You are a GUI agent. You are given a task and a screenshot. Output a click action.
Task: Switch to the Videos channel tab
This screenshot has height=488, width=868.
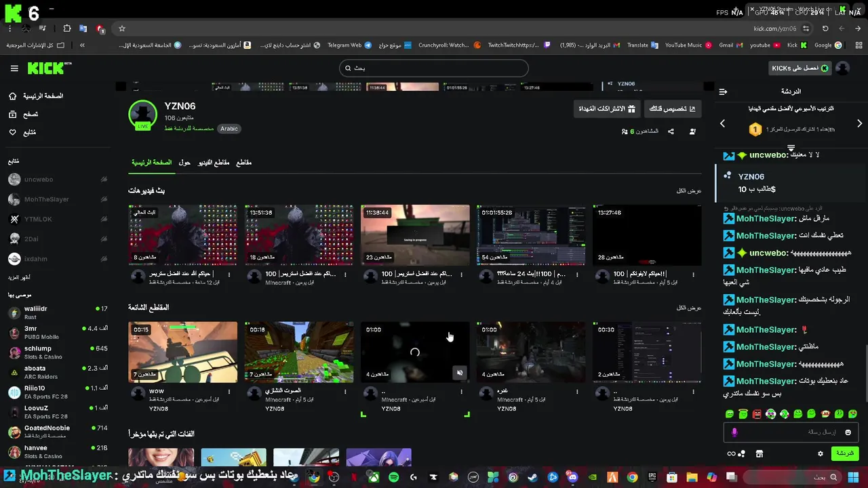[214, 163]
